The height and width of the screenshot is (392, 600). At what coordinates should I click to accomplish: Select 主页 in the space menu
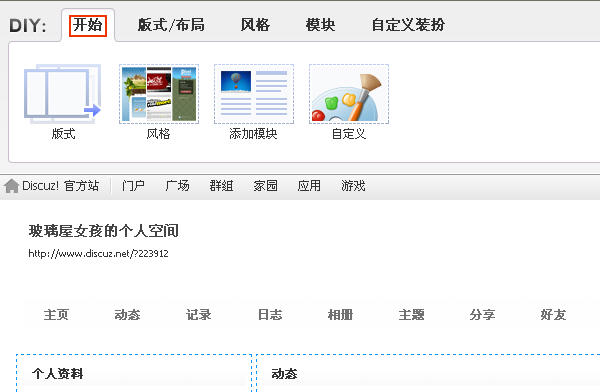coord(56,315)
